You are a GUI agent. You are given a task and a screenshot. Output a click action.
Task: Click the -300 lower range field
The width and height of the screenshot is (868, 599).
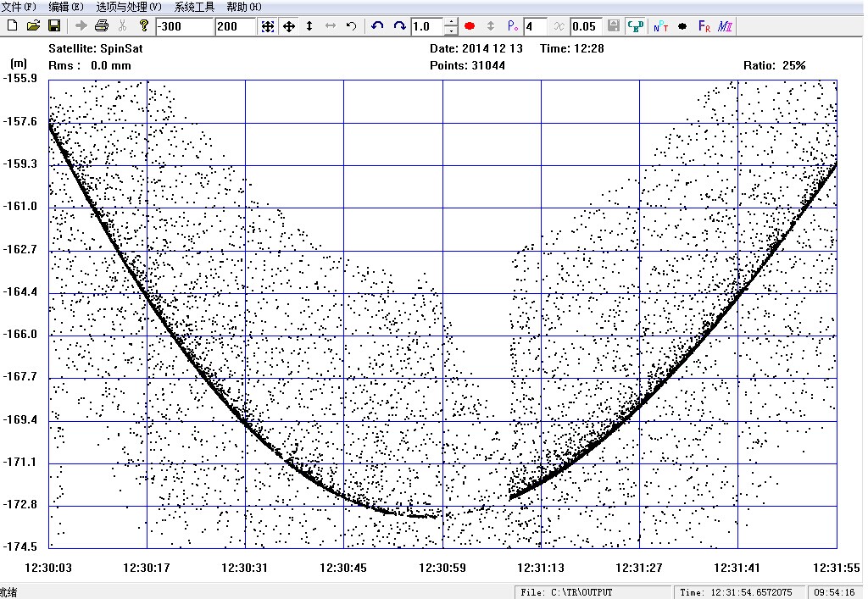(184, 26)
